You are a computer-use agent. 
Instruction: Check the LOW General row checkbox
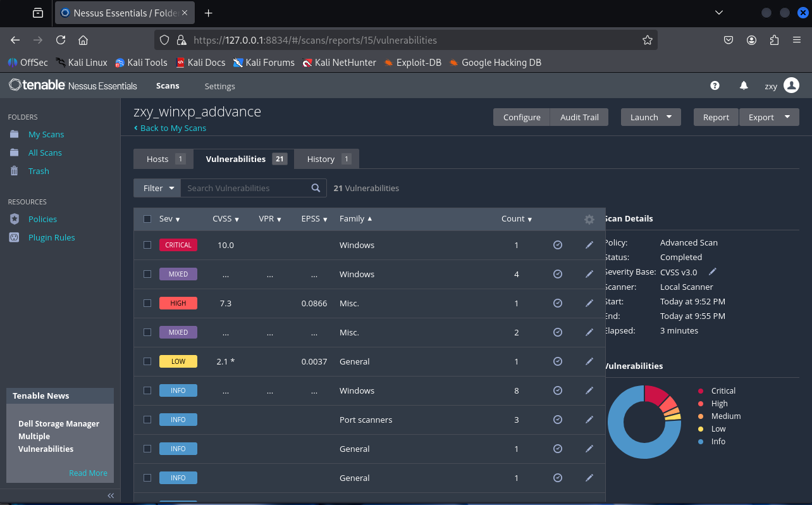(x=147, y=361)
